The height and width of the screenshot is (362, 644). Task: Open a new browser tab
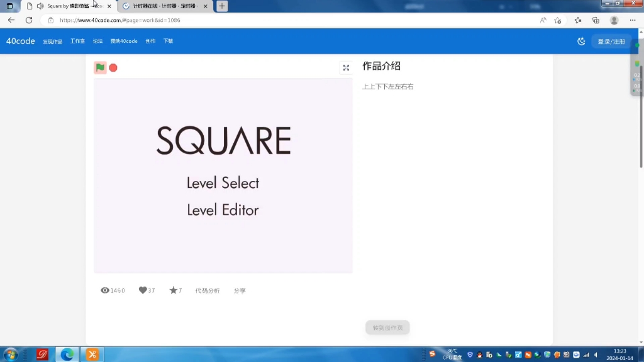[222, 6]
